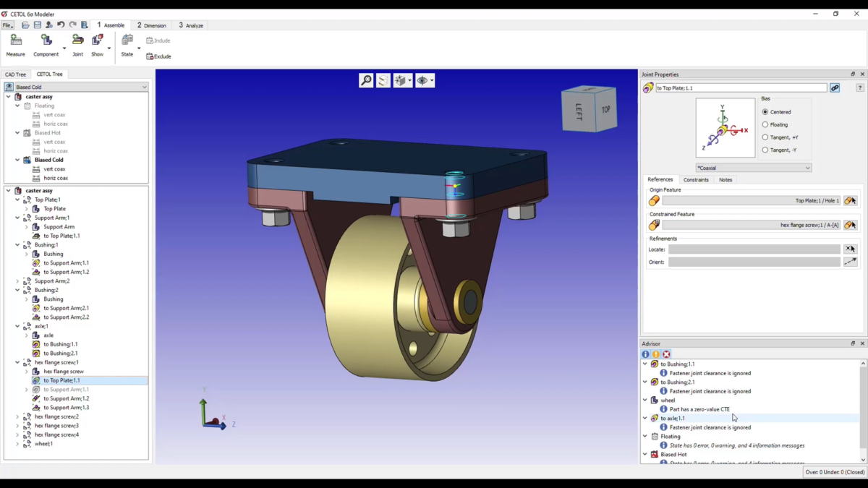Open the Coaxial joint type dropdown

(753, 168)
